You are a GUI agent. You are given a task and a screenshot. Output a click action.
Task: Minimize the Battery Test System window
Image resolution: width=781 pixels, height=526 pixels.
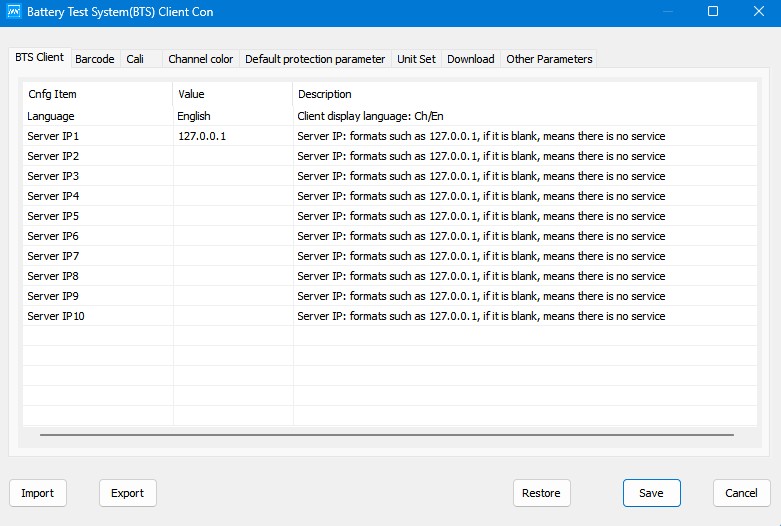click(x=668, y=11)
